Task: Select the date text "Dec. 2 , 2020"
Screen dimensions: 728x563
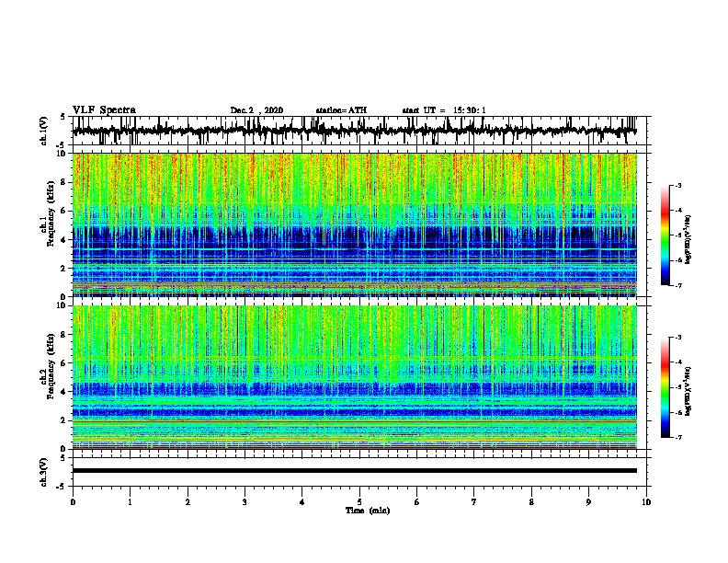Action: tap(256, 110)
